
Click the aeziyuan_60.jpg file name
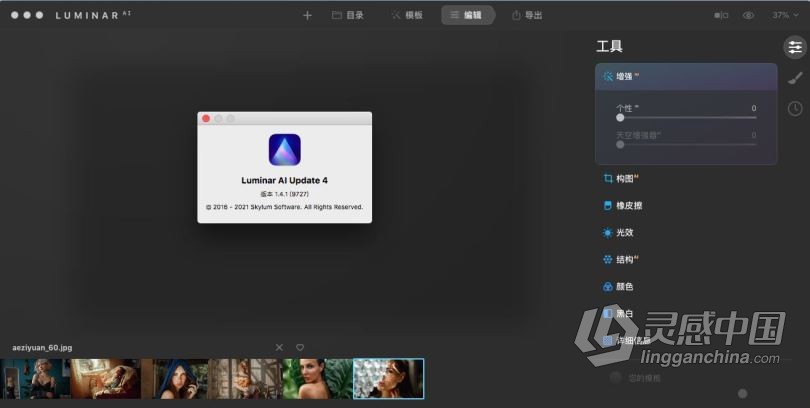pos(42,348)
